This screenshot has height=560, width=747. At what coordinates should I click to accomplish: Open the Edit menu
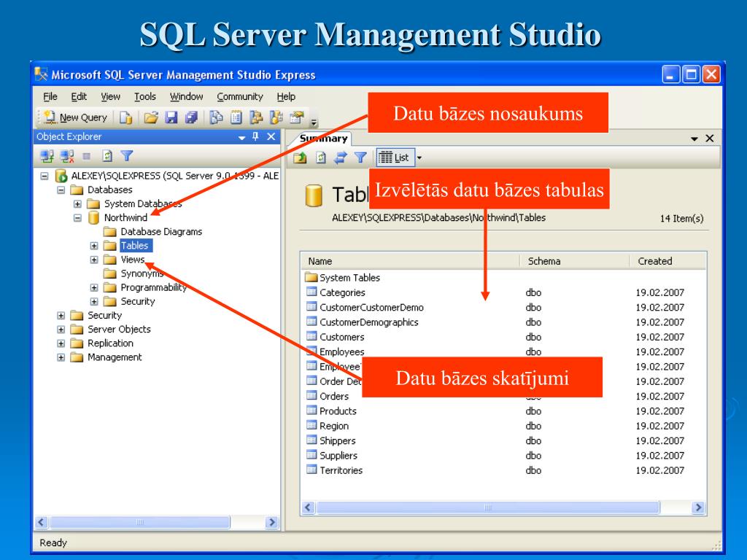coord(79,97)
